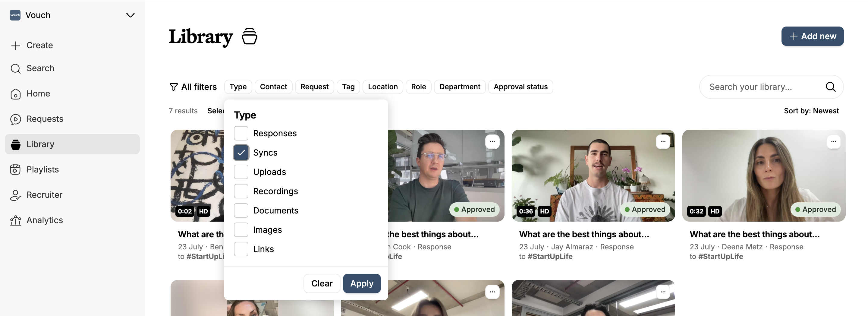Open Deena Metz video thumbnail
The height and width of the screenshot is (316, 868).
[763, 175]
